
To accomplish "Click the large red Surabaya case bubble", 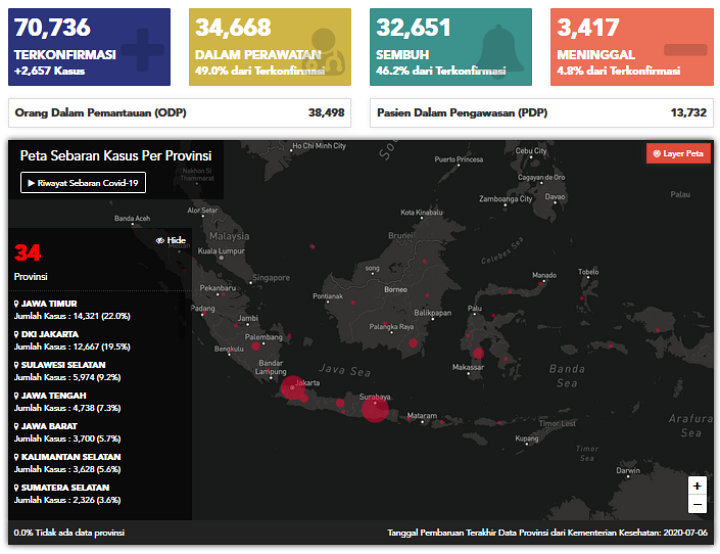I will (x=375, y=408).
